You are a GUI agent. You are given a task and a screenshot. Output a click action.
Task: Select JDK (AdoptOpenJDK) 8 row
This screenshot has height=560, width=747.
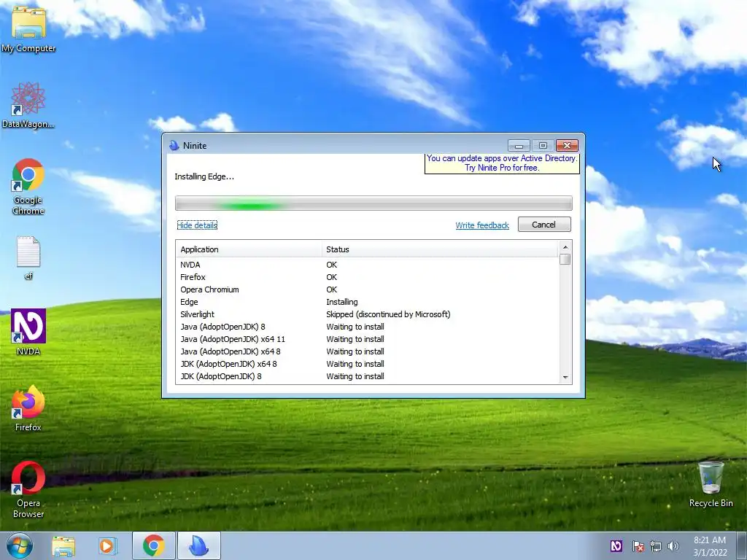tap(367, 376)
